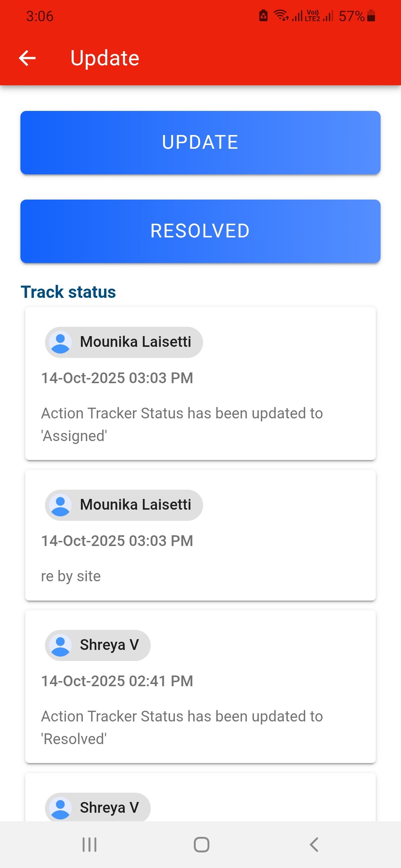Tap battery icon in status bar

(x=371, y=16)
